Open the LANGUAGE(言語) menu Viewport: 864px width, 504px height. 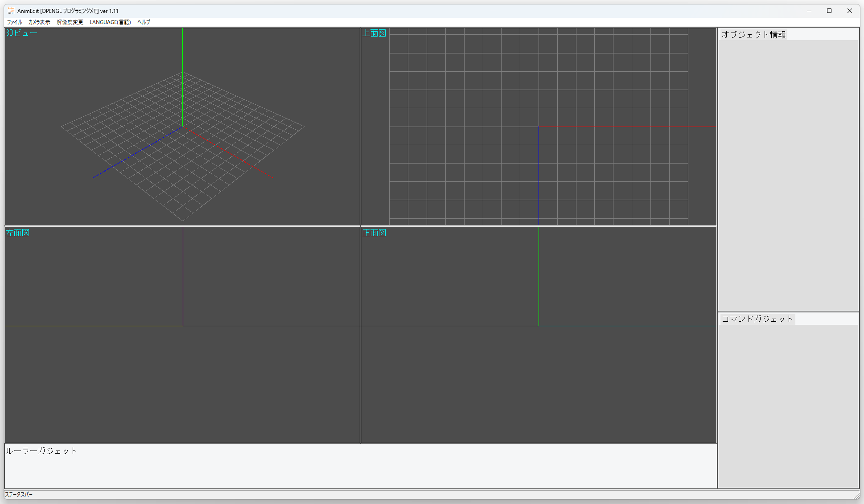[x=110, y=22]
